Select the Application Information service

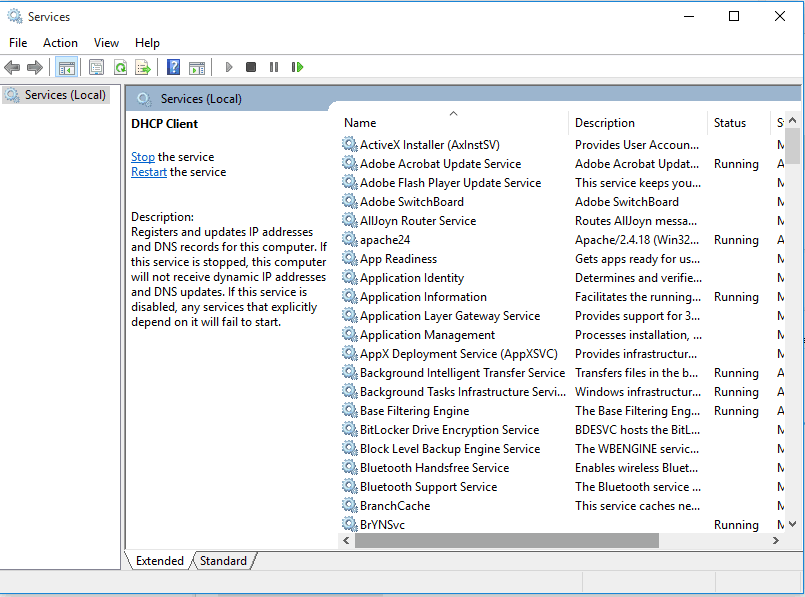pos(423,297)
